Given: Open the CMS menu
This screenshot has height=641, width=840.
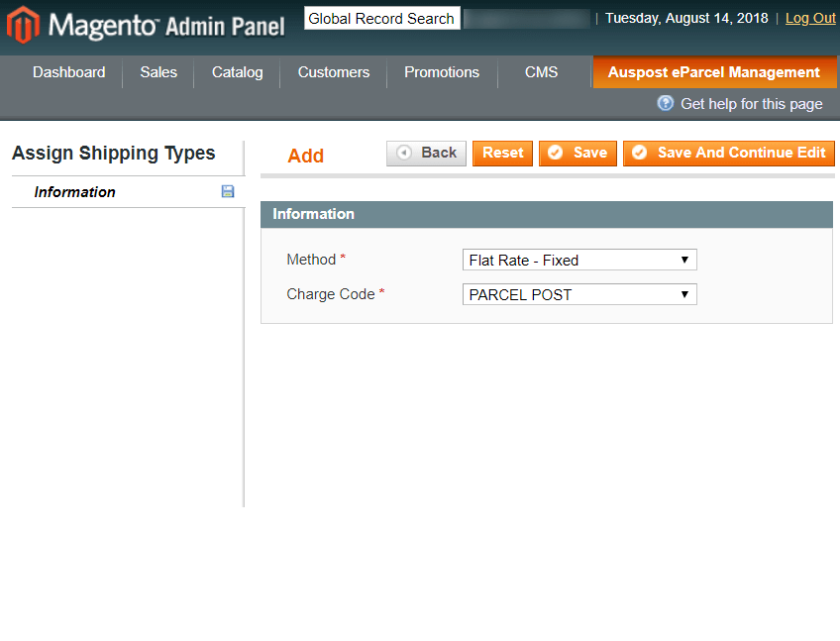Looking at the screenshot, I should click(541, 72).
